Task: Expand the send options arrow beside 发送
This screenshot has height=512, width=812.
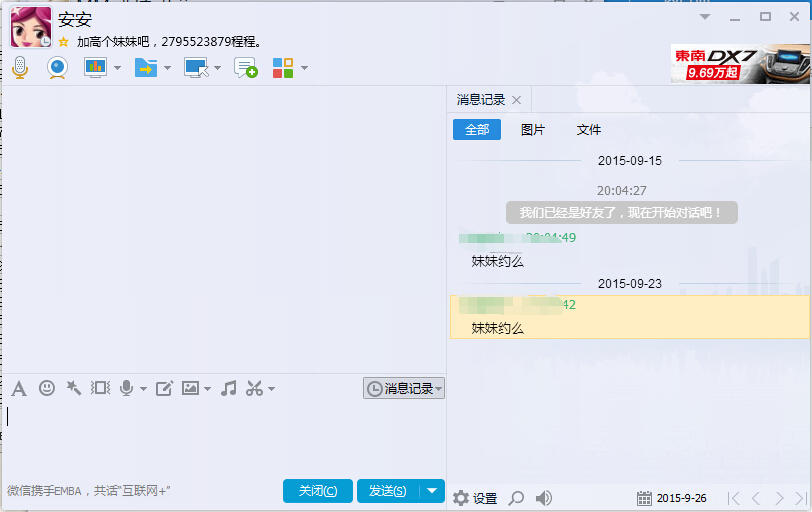Action: 432,491
